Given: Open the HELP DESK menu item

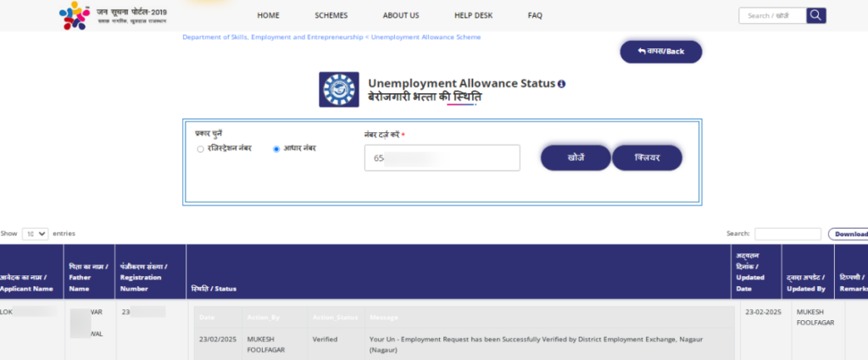Looking at the screenshot, I should (x=473, y=15).
